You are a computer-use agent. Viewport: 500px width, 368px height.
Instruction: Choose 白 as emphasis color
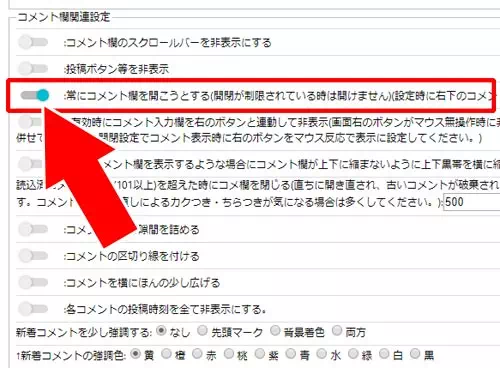(384, 354)
